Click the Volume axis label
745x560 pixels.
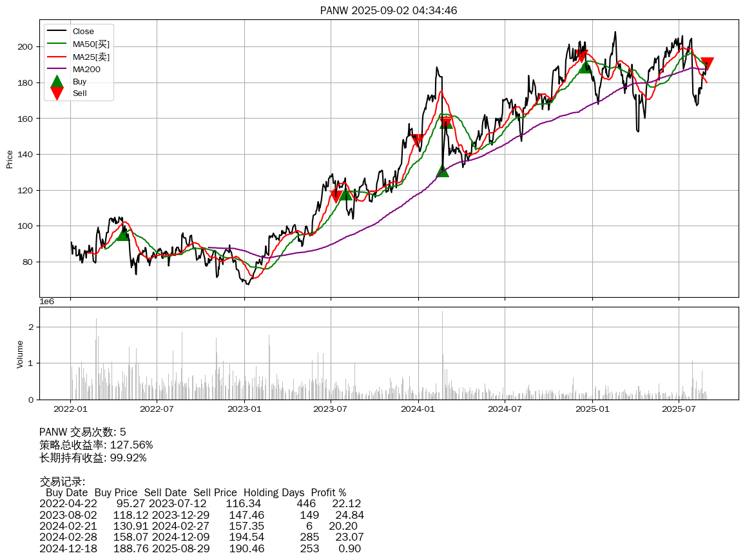click(x=20, y=354)
